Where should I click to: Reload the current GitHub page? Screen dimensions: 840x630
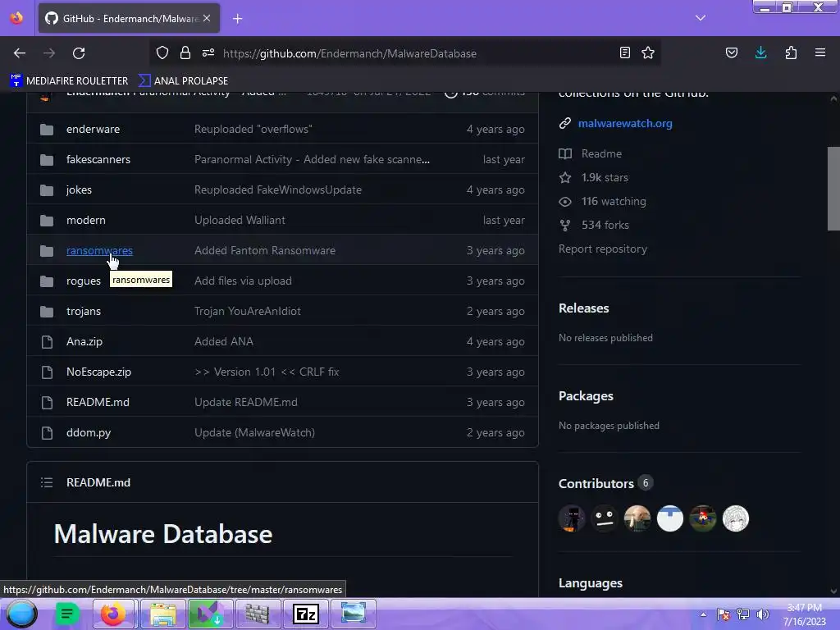coord(79,53)
